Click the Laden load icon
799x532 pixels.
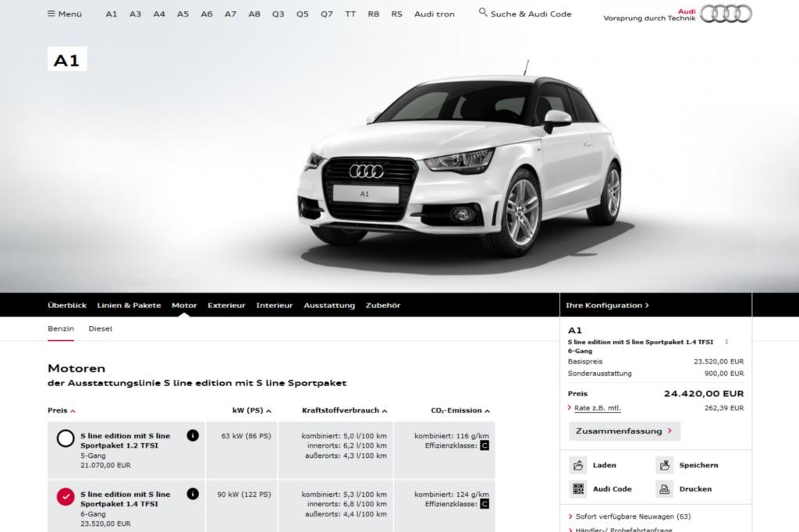pyautogui.click(x=578, y=465)
